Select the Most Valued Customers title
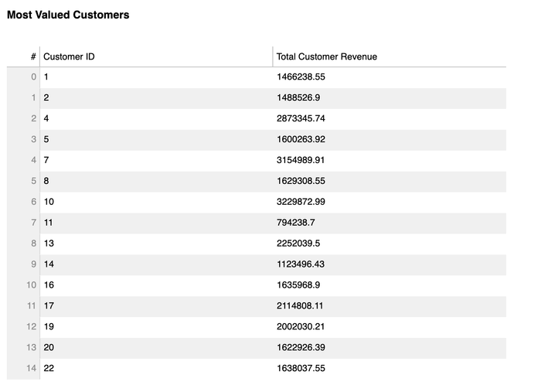The image size is (541, 392). 68,15
